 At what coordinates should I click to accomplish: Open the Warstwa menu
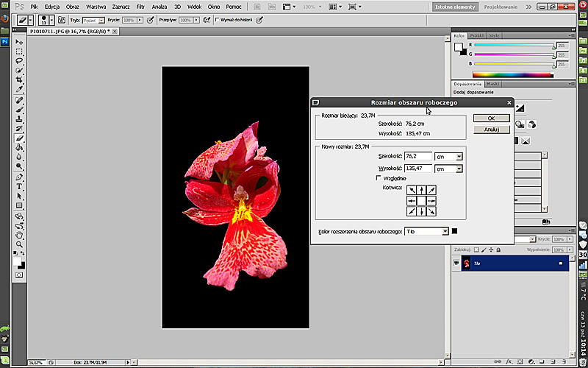point(96,6)
